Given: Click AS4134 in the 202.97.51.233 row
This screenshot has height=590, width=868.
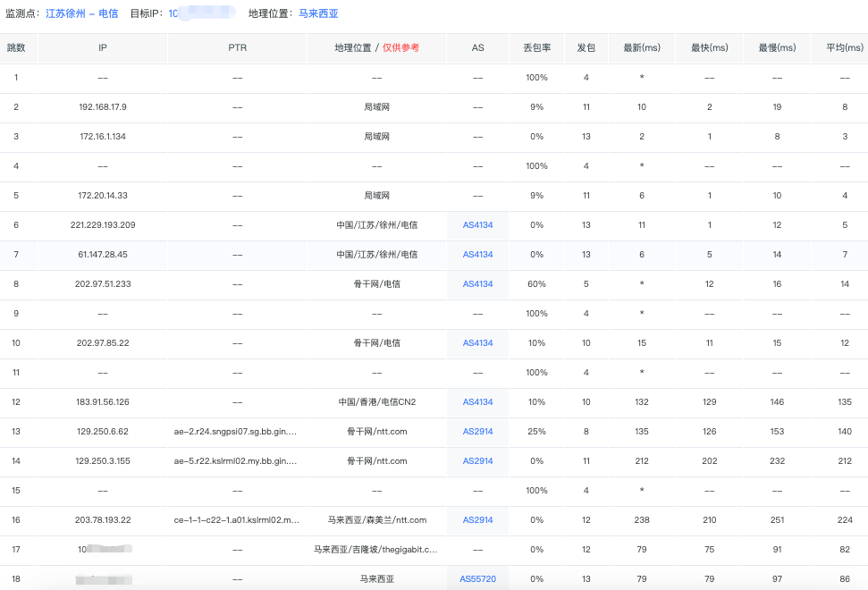Looking at the screenshot, I should point(477,284).
